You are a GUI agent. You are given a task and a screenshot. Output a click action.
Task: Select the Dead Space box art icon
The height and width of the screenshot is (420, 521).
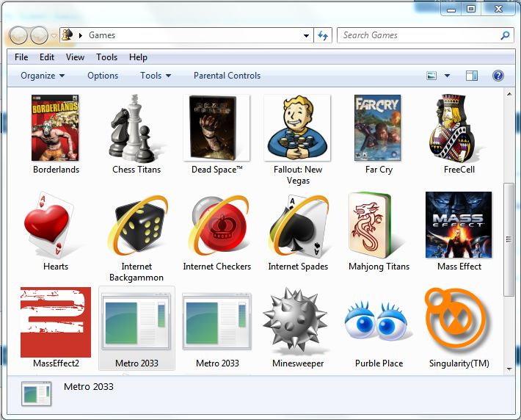[216, 128]
